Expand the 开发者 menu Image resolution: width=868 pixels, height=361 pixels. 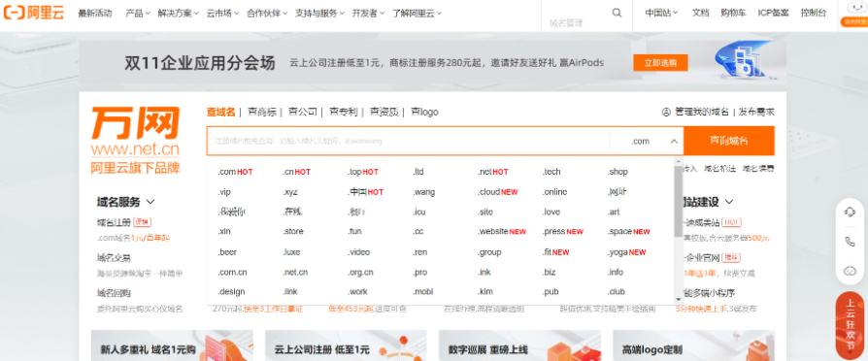pyautogui.click(x=369, y=14)
